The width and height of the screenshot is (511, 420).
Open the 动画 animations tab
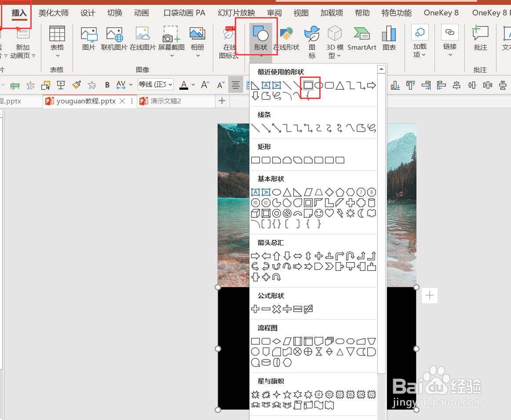click(x=142, y=13)
